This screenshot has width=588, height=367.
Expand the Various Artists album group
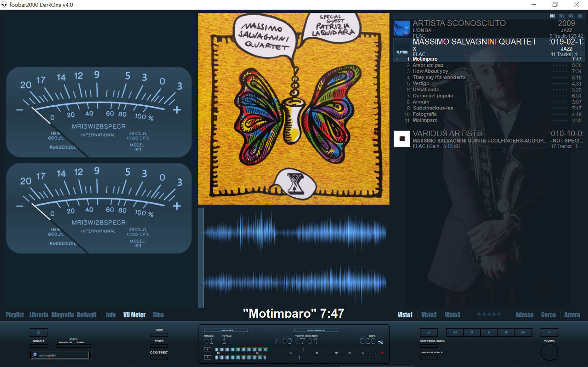pyautogui.click(x=489, y=139)
